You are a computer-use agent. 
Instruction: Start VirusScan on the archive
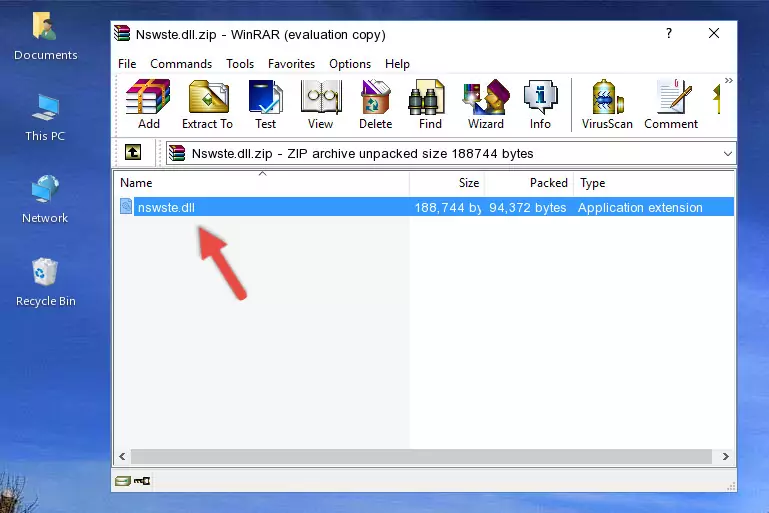click(607, 104)
